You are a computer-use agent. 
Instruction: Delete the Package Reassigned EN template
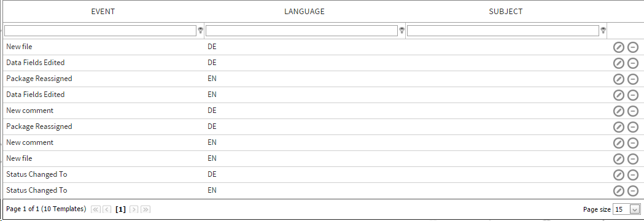633,79
